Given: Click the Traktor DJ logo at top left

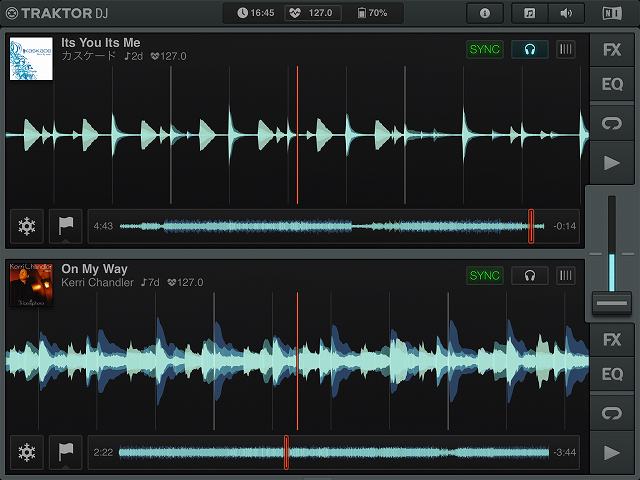Looking at the screenshot, I should [57, 13].
